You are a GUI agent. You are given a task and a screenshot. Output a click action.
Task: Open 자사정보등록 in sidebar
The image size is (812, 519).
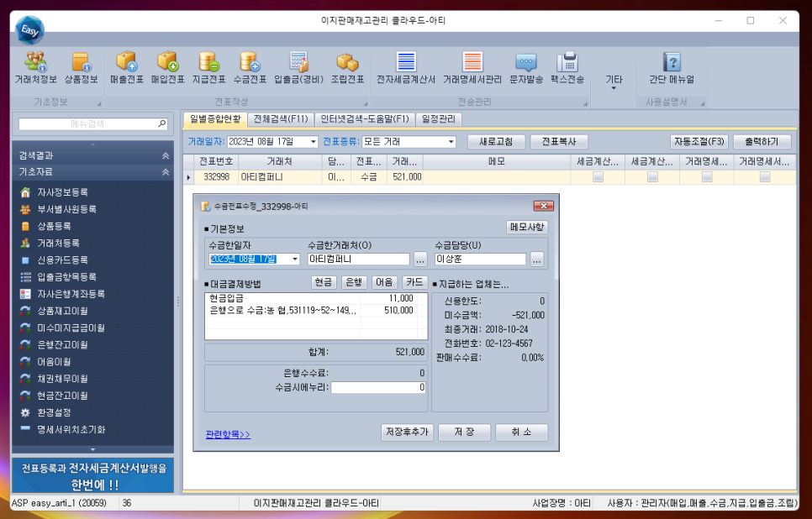[x=62, y=192]
